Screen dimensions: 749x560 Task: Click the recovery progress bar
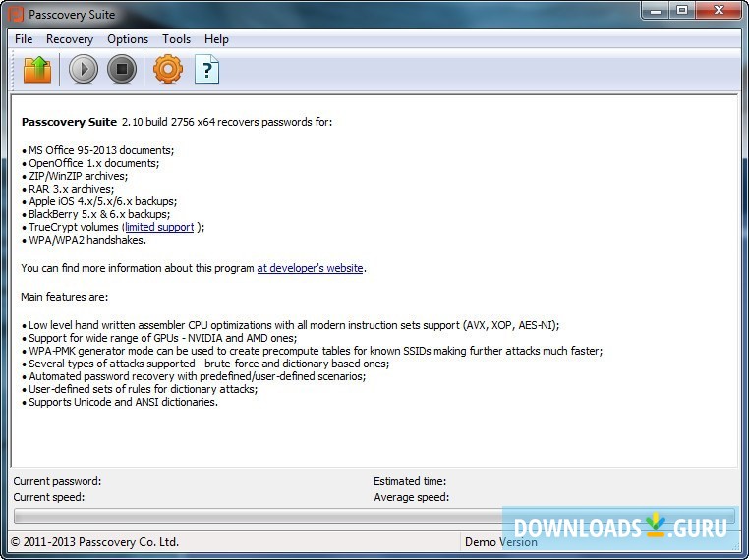pyautogui.click(x=374, y=516)
